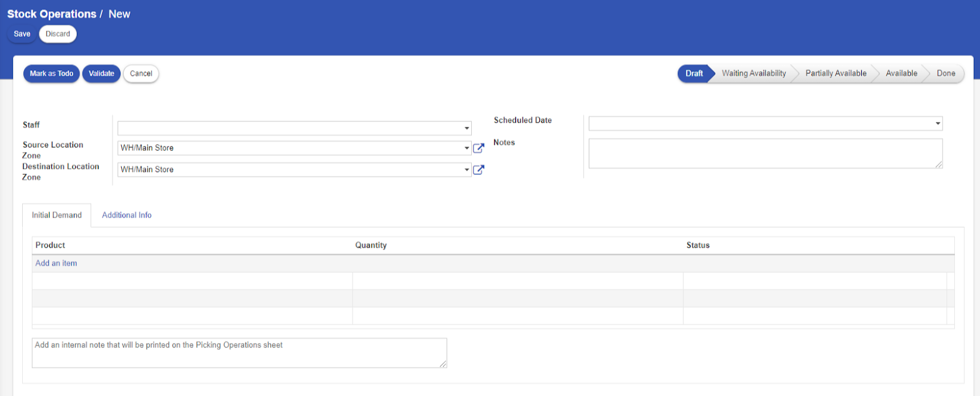Click the Staff field label
Viewport: 980px width, 396px height.
31,125
